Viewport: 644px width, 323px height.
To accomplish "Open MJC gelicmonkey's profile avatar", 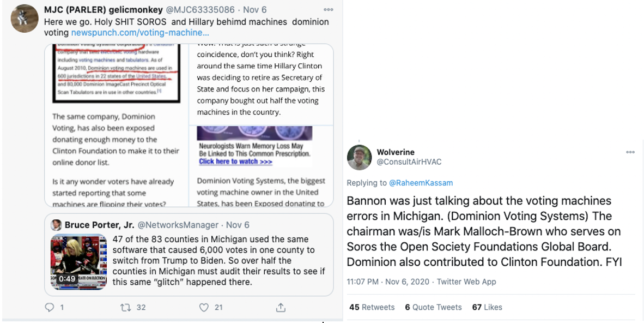I will pos(24,19).
